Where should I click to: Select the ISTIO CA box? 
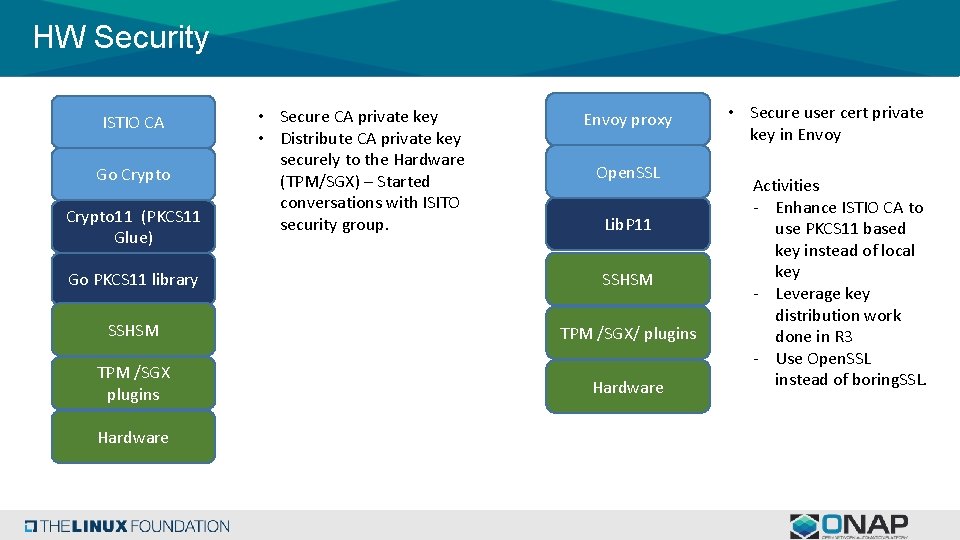[x=133, y=122]
